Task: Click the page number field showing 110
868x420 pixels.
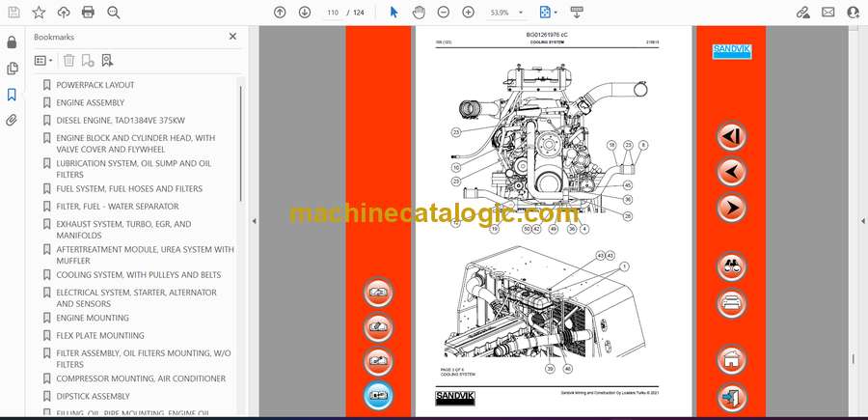Action: pos(332,13)
